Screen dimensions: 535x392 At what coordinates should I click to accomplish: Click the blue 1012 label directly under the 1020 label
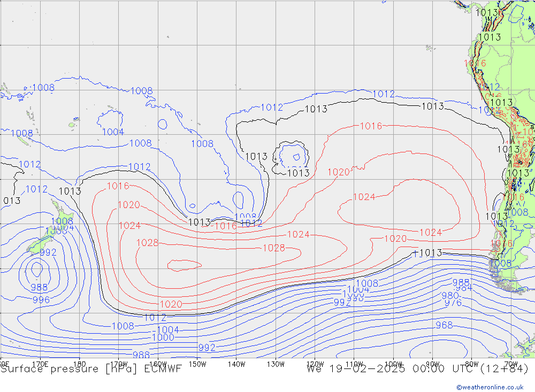point(155,318)
